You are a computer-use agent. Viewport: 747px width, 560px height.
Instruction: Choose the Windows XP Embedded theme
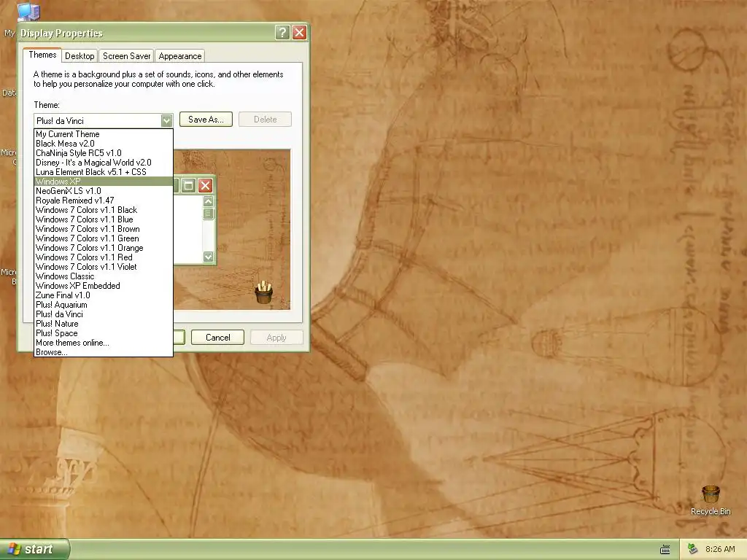point(104,286)
